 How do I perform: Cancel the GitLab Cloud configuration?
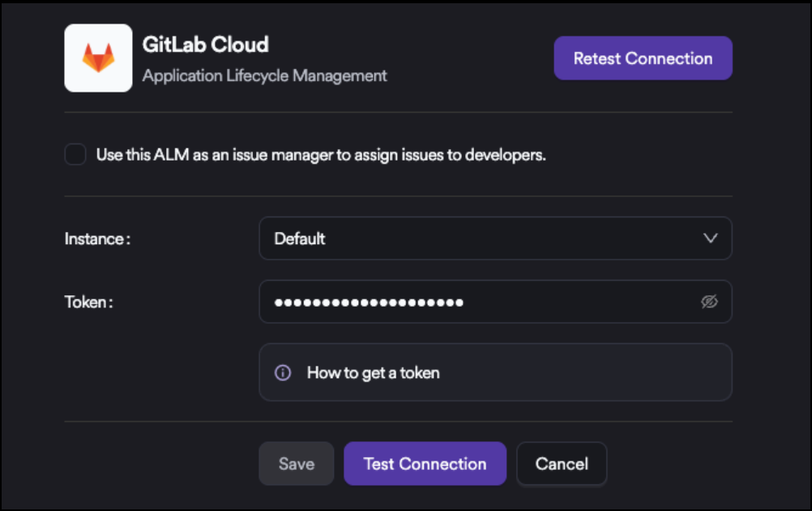[561, 464]
